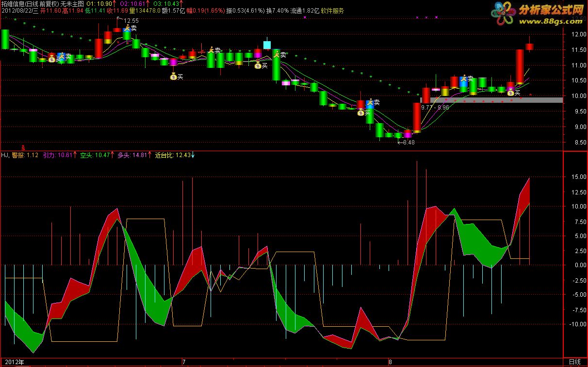Click the 12.55 high price label

(131, 20)
